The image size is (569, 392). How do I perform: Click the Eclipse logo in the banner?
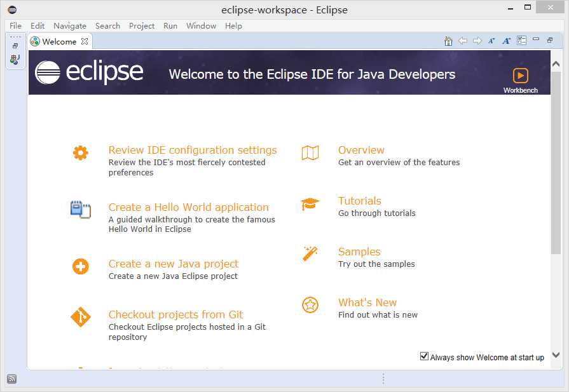pos(89,72)
